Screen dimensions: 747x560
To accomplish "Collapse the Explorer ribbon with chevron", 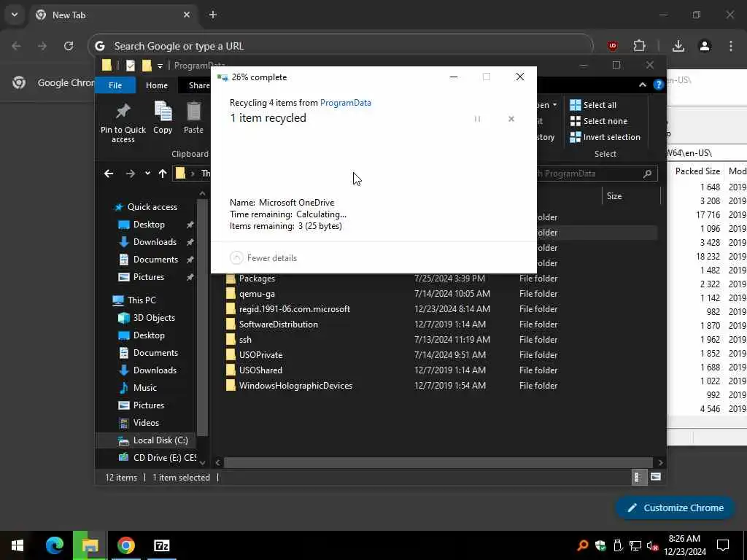I will click(x=642, y=85).
